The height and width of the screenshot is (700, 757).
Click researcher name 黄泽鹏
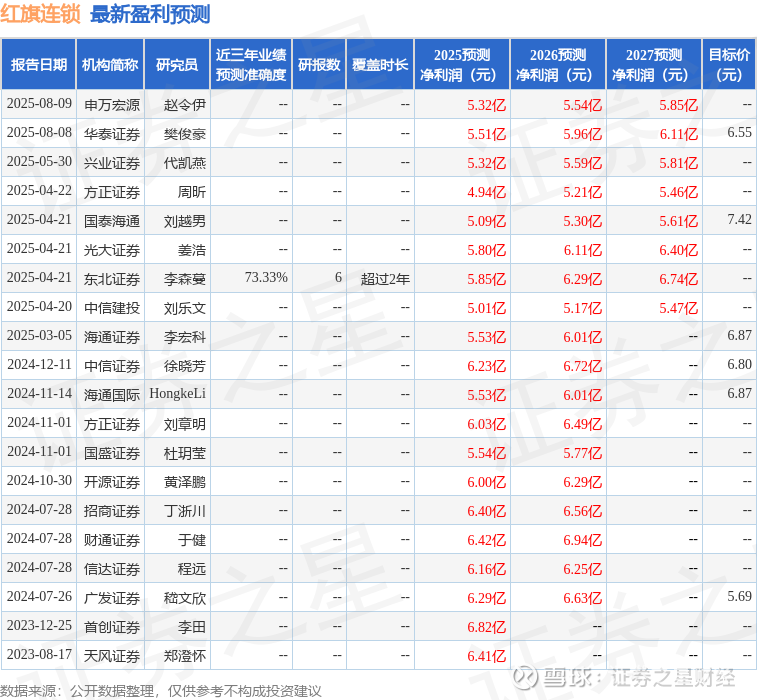[x=184, y=482]
